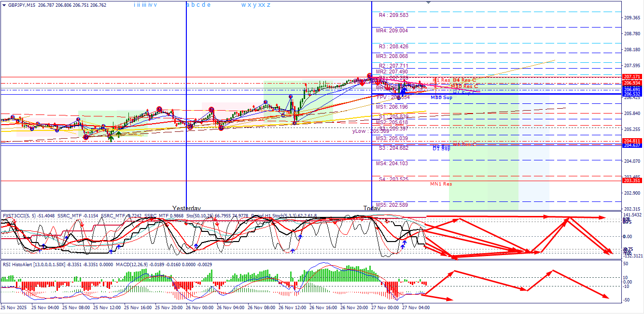Click the MS1: 206.196 pivot label
Image resolution: width=644 pixels, height=314 pixels.
pyautogui.click(x=392, y=107)
